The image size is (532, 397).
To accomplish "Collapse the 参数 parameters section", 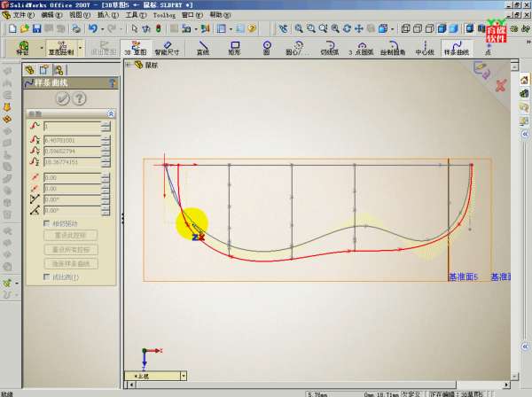I will 111,114.
